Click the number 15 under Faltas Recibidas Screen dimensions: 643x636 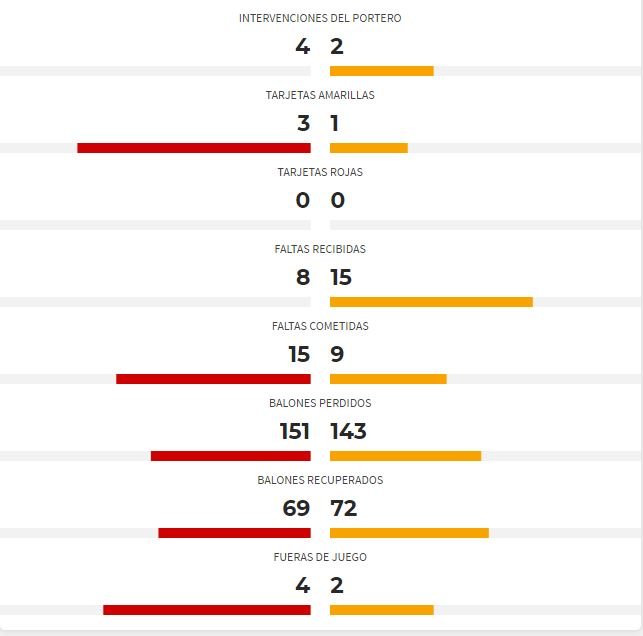point(341,277)
